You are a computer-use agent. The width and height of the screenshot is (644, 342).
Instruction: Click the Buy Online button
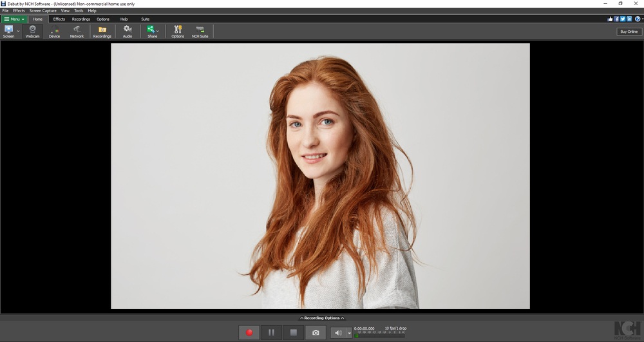tap(629, 32)
